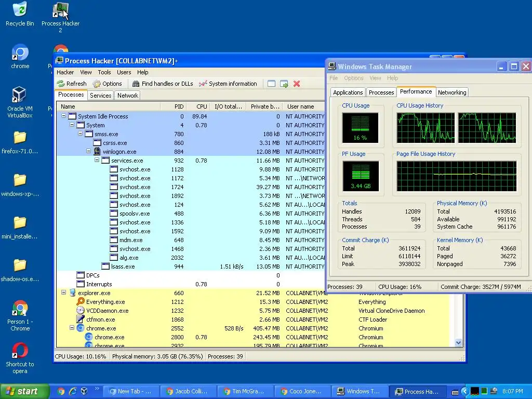532x399 pixels.
Task: Select the mdm.exe process row
Action: pyautogui.click(x=191, y=240)
